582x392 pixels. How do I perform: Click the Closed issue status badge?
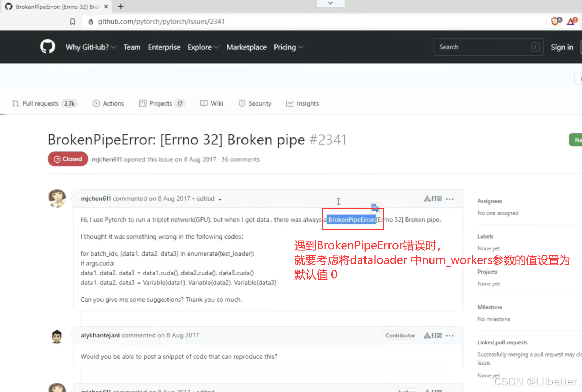coord(68,159)
